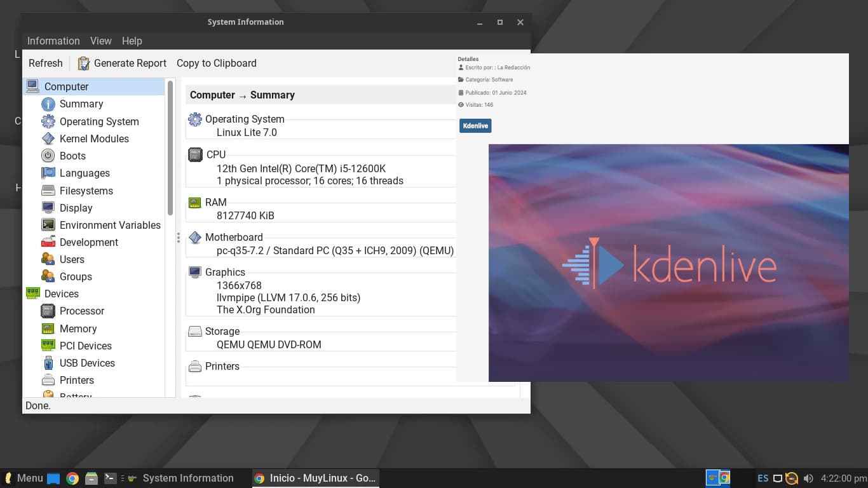Click the Motherboard summary heading
Image resolution: width=868 pixels, height=488 pixels.
234,237
